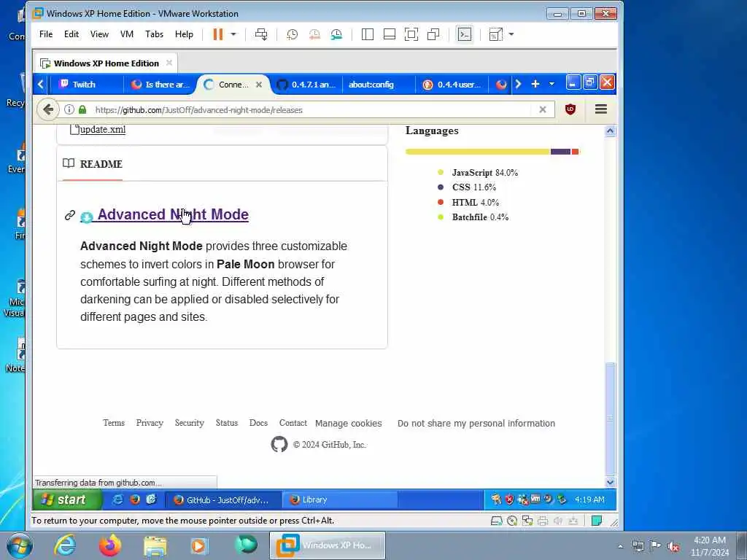The image size is (747, 560).
Task: Click Do not share my personal information
Action: tap(476, 424)
